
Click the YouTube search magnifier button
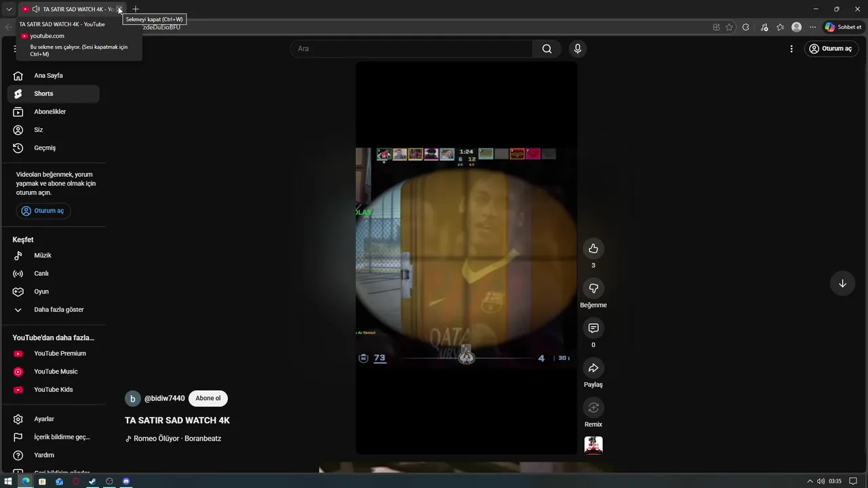pos(547,49)
